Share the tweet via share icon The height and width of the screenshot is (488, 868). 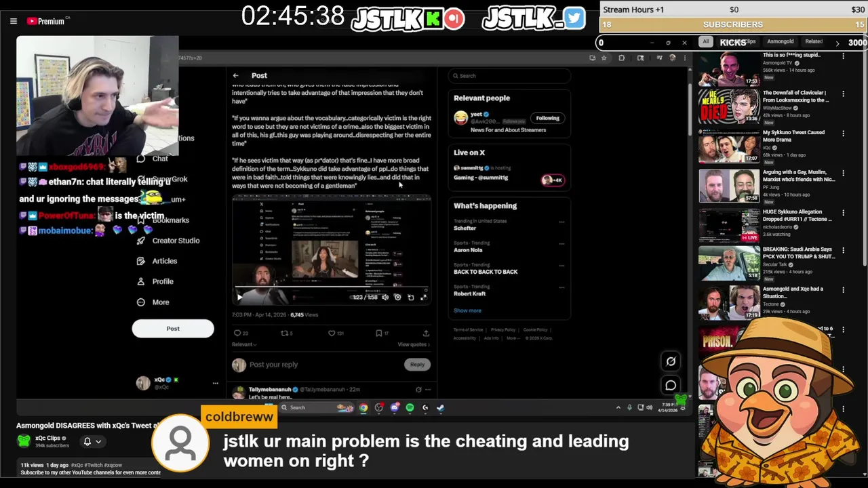[x=426, y=333]
